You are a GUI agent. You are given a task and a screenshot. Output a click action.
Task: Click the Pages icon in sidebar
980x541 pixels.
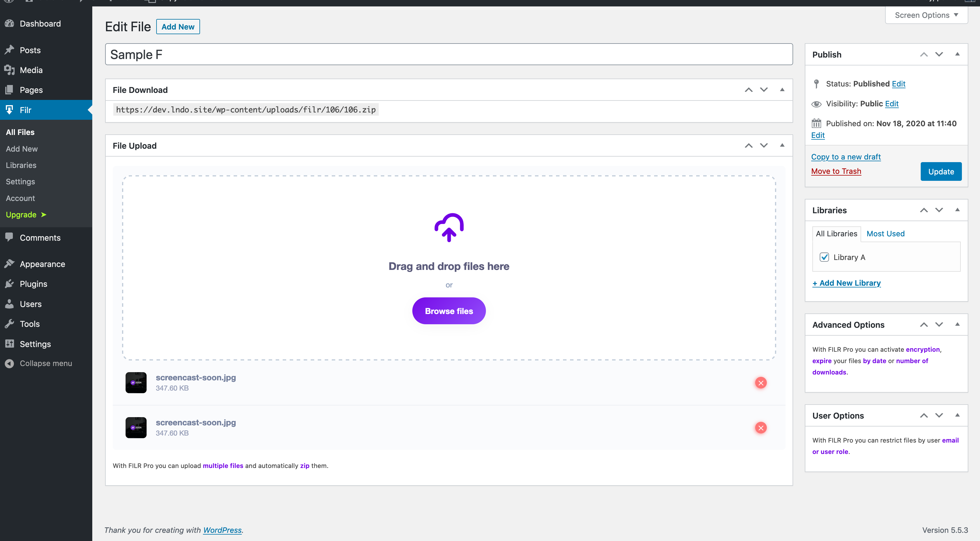coord(10,90)
